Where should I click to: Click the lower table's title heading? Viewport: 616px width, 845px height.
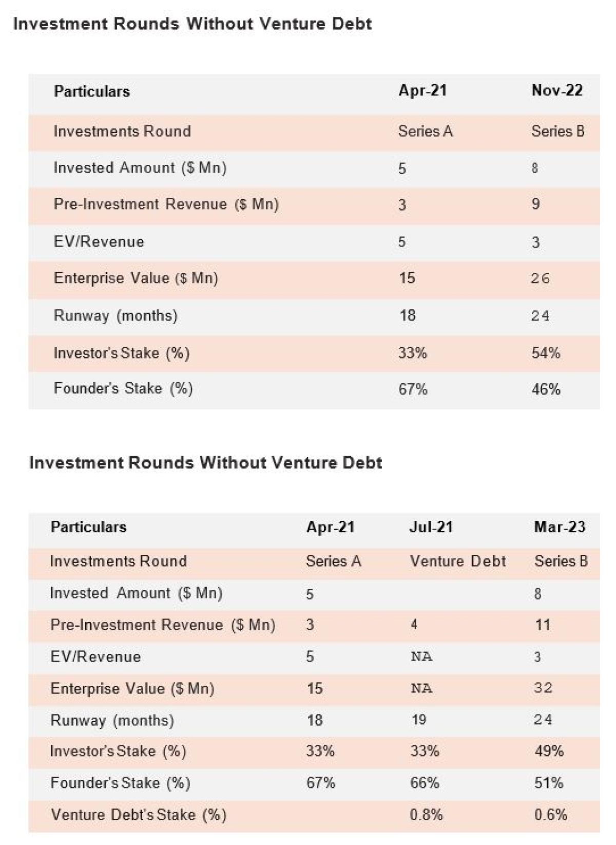coord(205,463)
